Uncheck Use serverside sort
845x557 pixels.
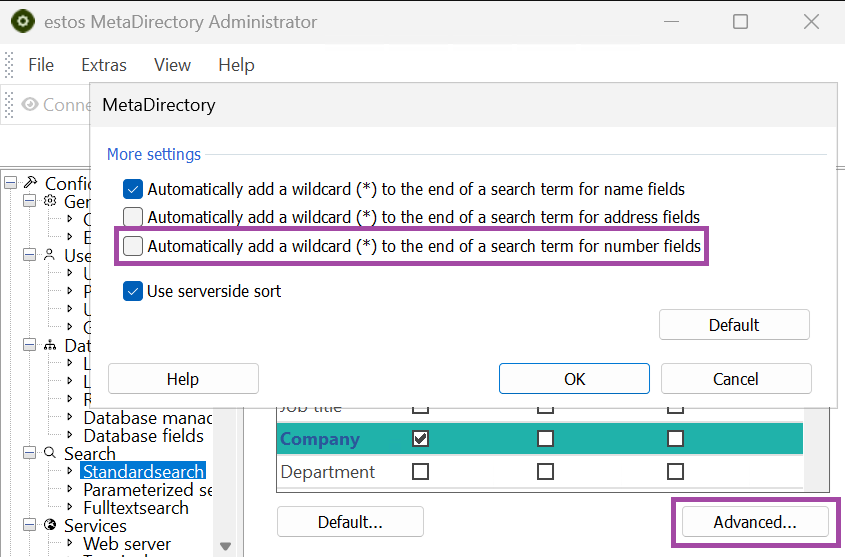pyautogui.click(x=133, y=291)
